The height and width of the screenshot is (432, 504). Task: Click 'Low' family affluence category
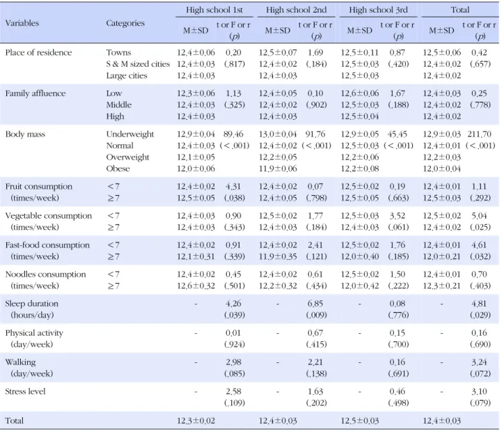click(113, 93)
